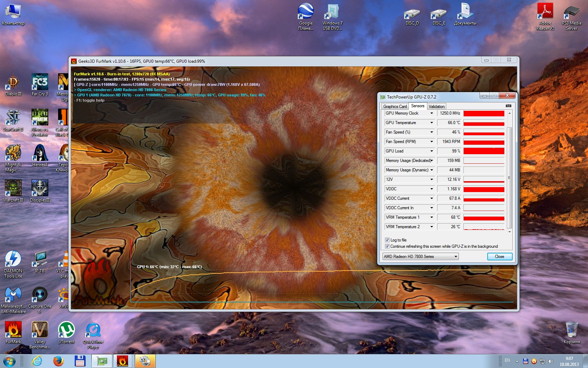Expand the GPU Memory Clock sensor dropdown
This screenshot has width=588, height=368.
[x=432, y=113]
